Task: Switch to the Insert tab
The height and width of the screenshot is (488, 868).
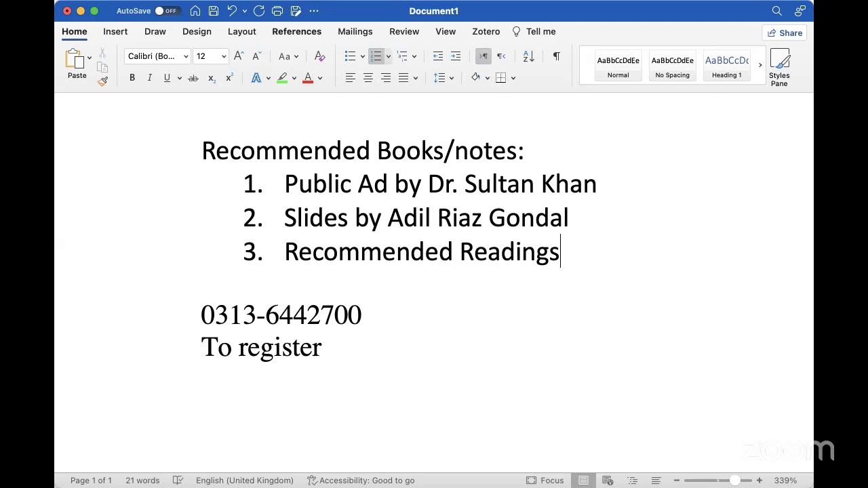Action: pyautogui.click(x=115, y=31)
